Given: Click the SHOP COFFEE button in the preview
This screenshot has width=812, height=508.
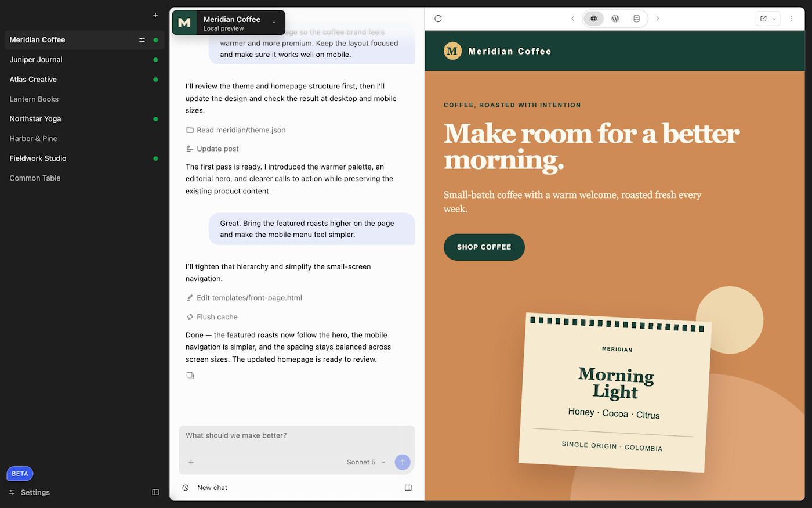Looking at the screenshot, I should pos(484,247).
